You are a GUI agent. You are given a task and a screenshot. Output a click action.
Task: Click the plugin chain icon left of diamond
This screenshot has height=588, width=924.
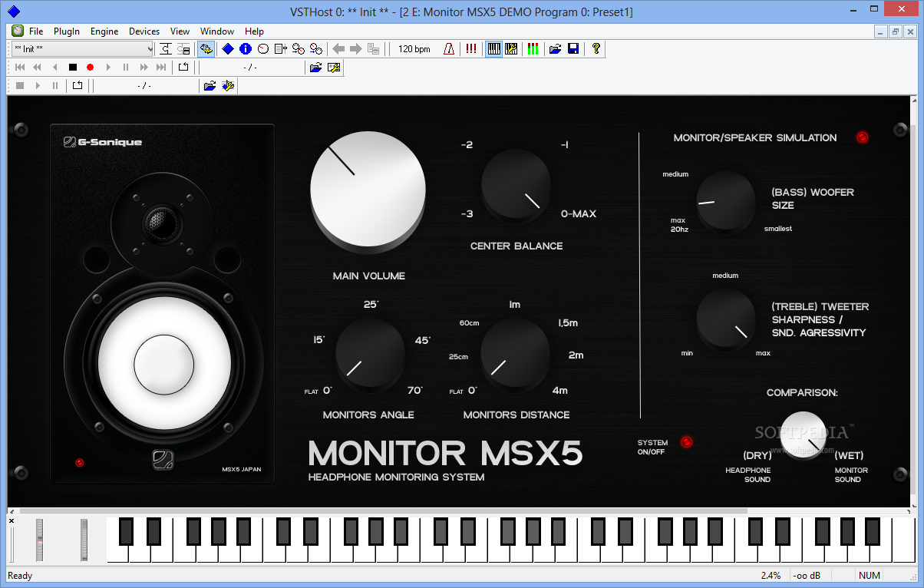(206, 49)
